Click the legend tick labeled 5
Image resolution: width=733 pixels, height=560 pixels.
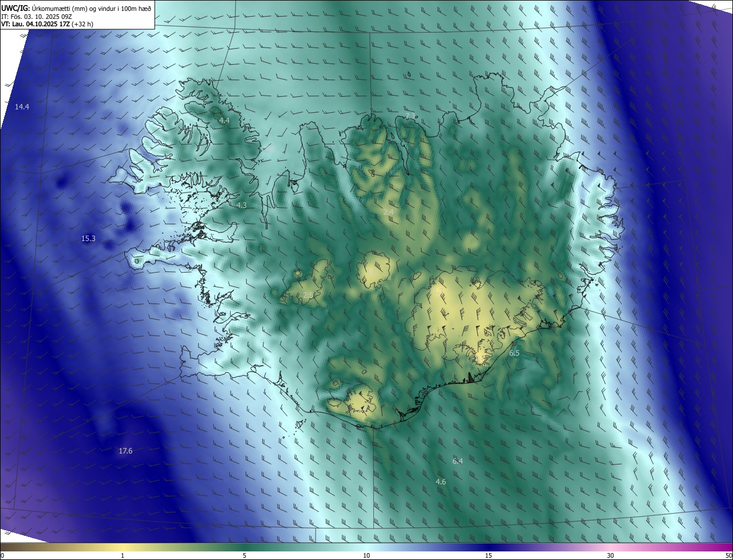tap(245, 556)
